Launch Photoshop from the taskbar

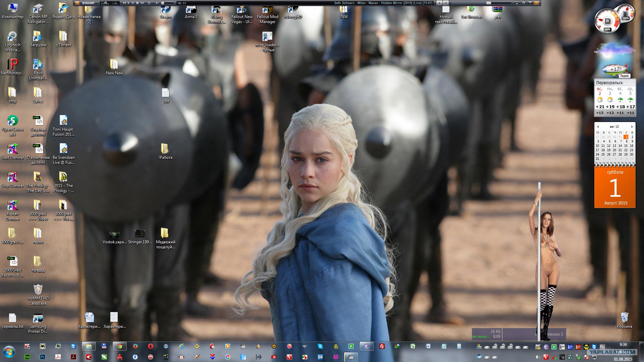pyautogui.click(x=43, y=357)
